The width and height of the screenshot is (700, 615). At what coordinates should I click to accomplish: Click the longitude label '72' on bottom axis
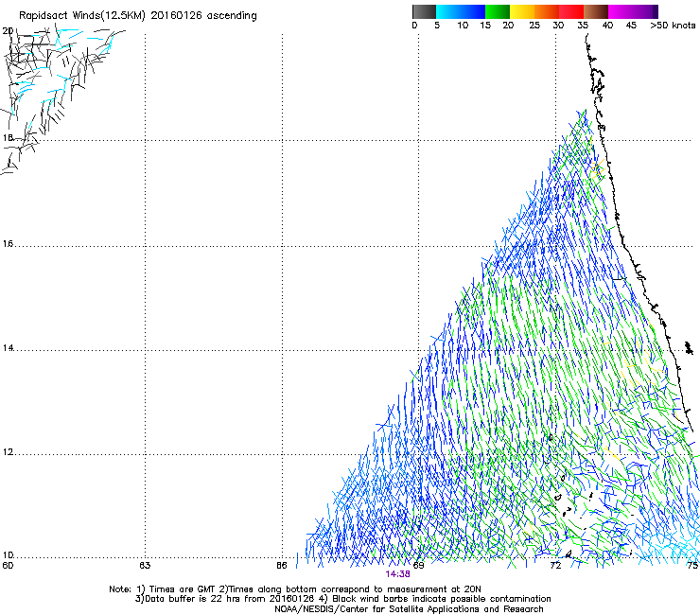click(x=555, y=566)
